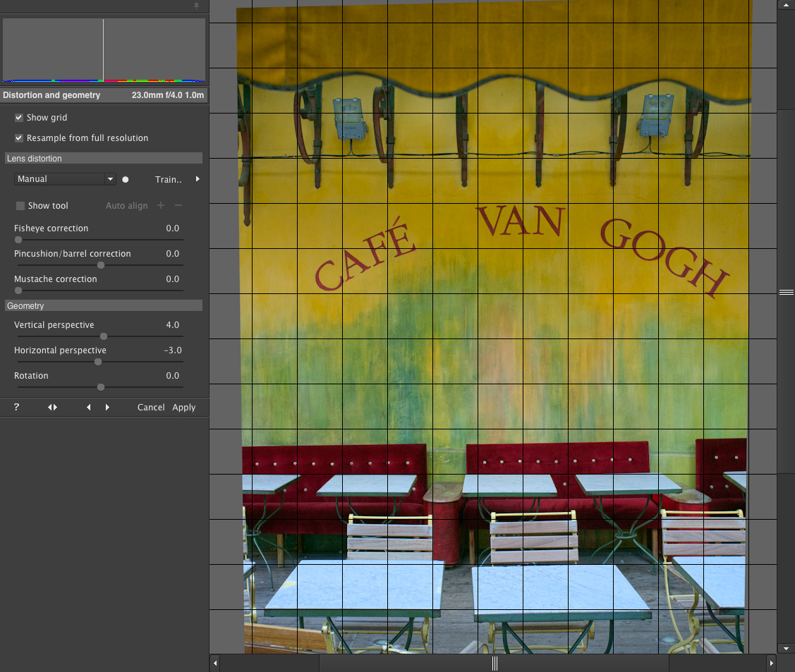Click the Fisheye correction value 0.0
Image resolution: width=795 pixels, height=672 pixels.
click(172, 228)
